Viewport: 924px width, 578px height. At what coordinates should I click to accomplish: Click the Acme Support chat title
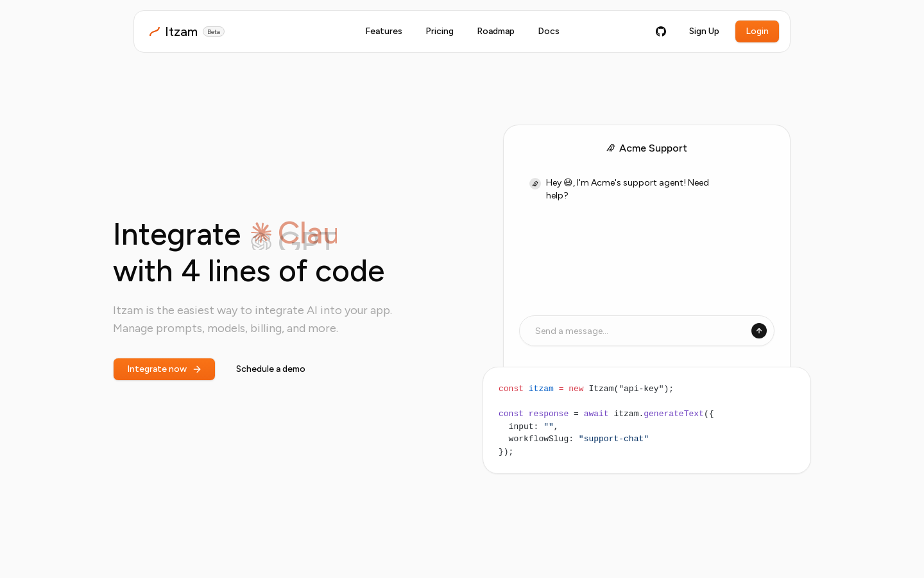tap(653, 148)
